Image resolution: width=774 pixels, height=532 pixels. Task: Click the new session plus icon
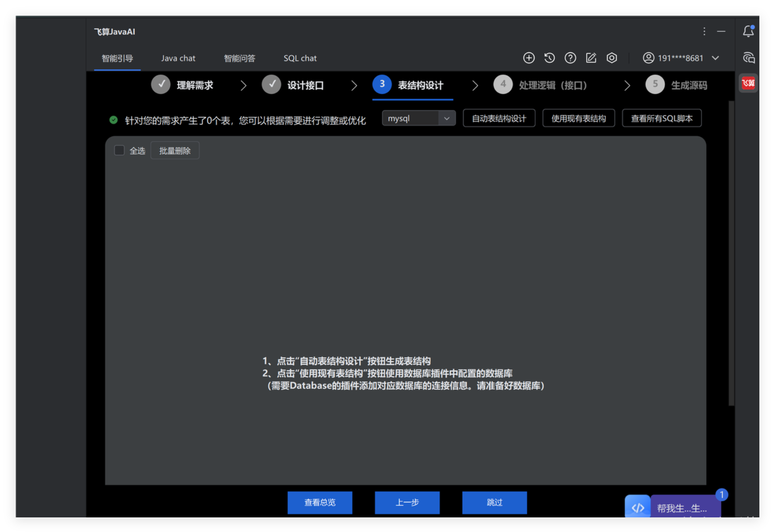tap(529, 58)
